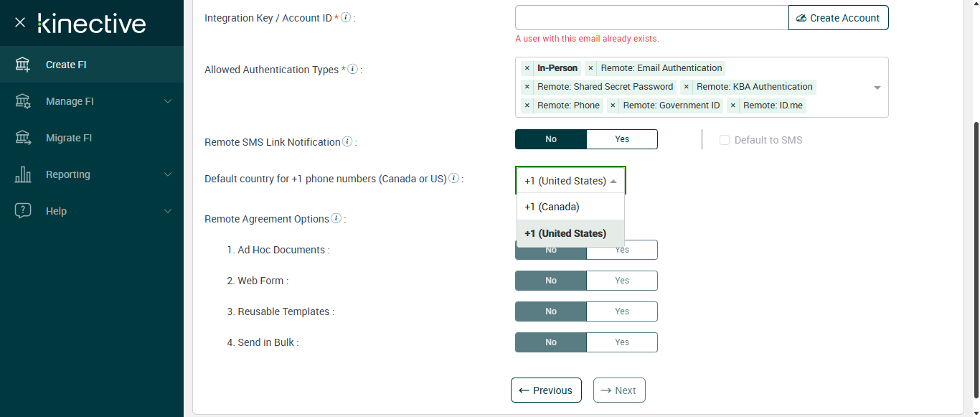Enable the Default to SMS checkbox
The image size is (980, 417).
pos(725,140)
